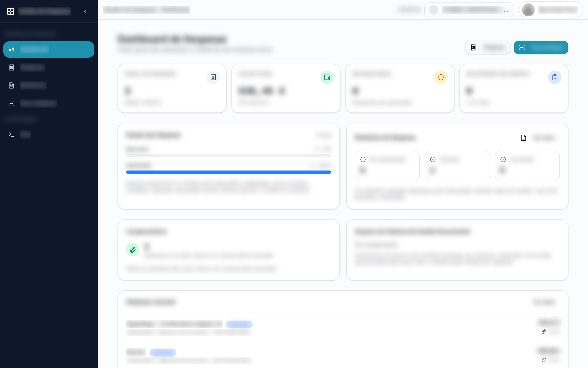Viewport: 588px width, 368px height.
Task: Select the dashed-circle pending status tile
Action: (387, 166)
